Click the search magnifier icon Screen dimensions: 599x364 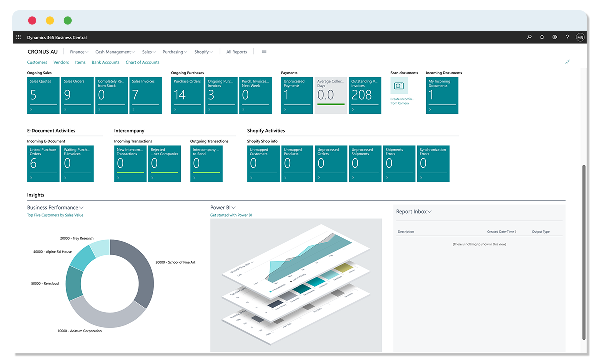[529, 37]
